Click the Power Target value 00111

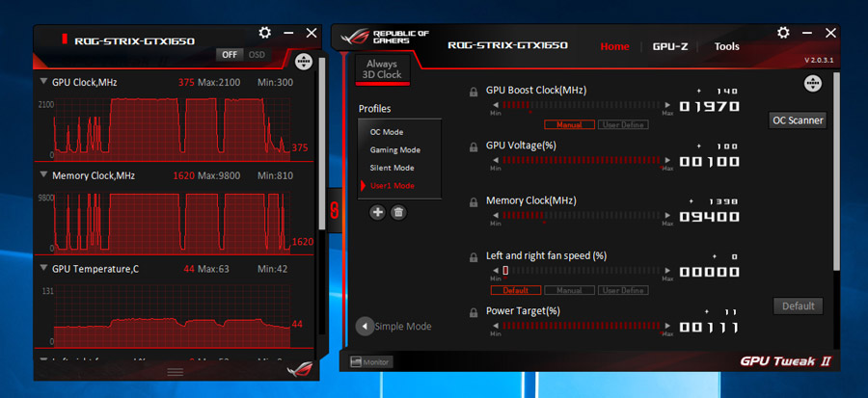tap(709, 328)
